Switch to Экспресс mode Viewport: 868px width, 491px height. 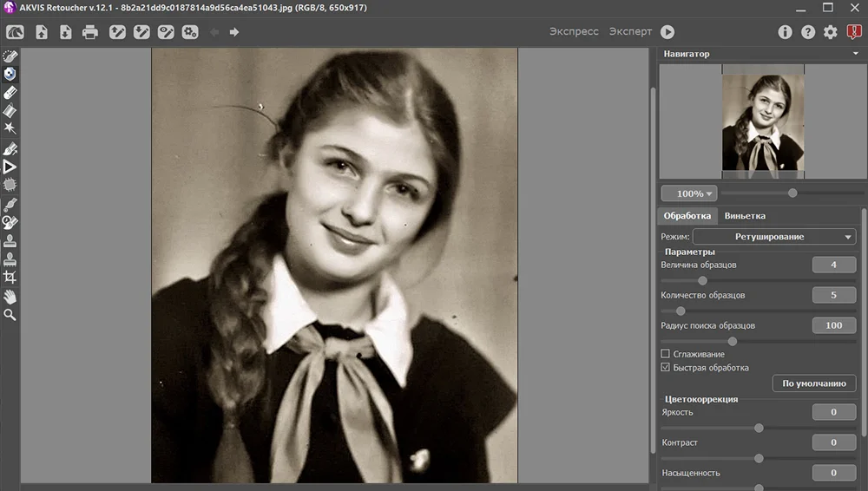click(x=574, y=31)
